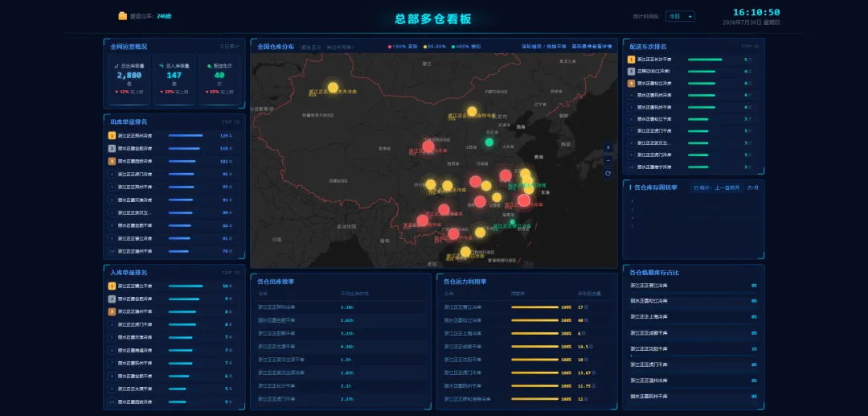The image size is (868, 416).
Task: Click the green legend dot for <60%
Action: pyautogui.click(x=453, y=47)
